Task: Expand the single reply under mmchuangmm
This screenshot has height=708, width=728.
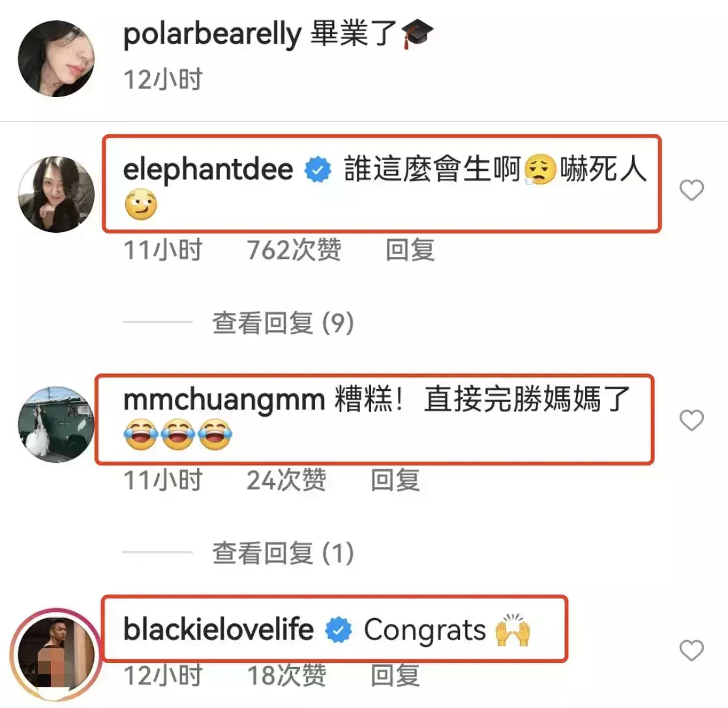Action: click(283, 553)
